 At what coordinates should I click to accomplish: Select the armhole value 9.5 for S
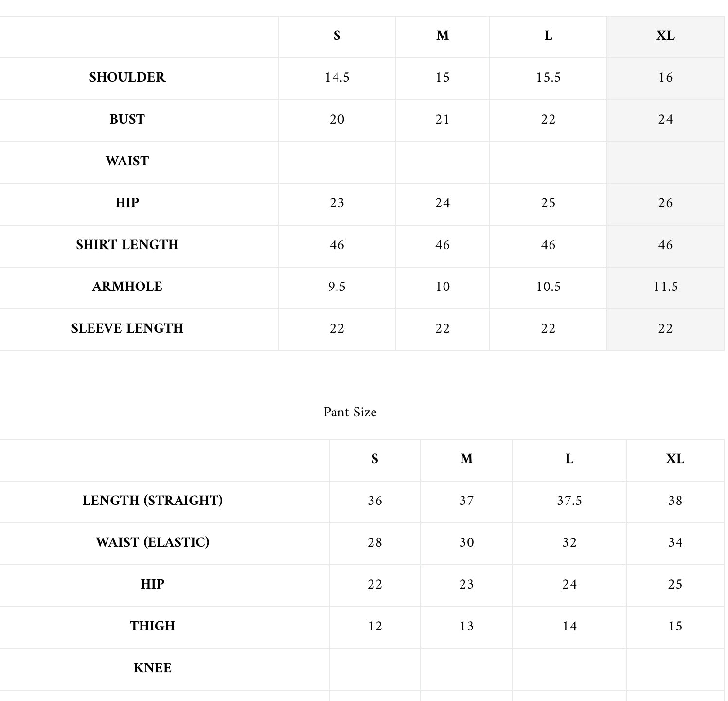click(x=337, y=287)
